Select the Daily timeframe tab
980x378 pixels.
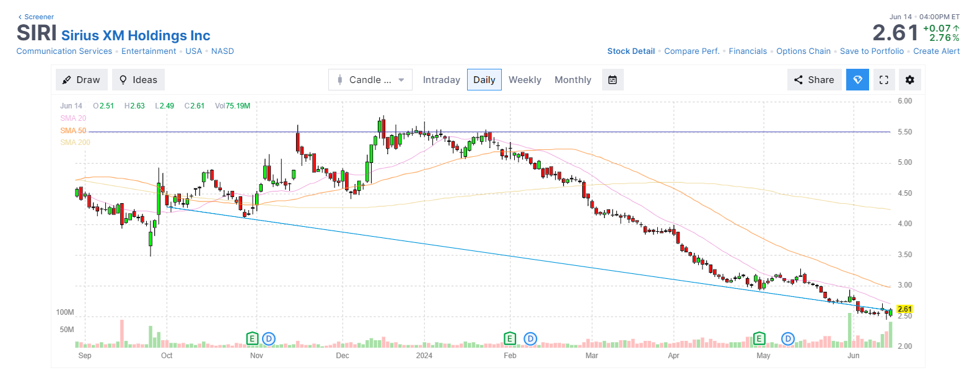tap(484, 80)
